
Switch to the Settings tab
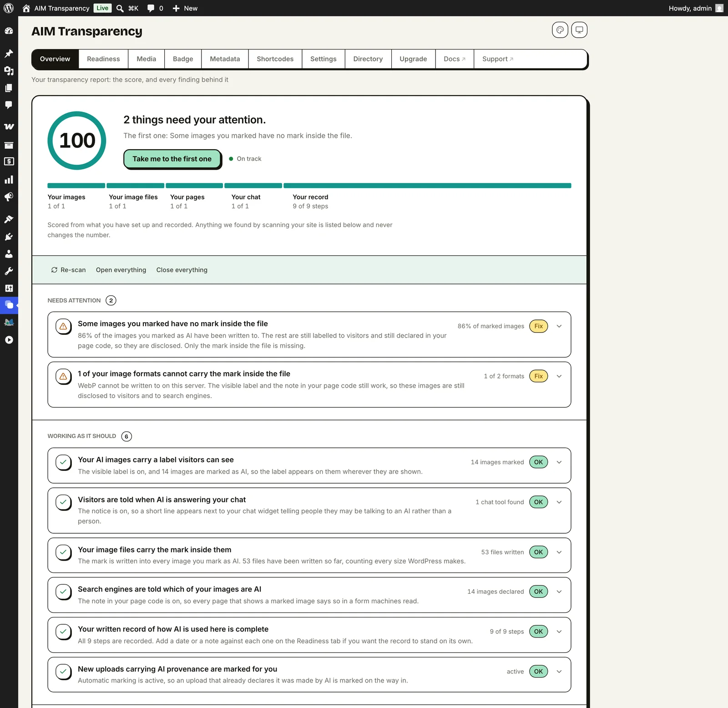[324, 59]
